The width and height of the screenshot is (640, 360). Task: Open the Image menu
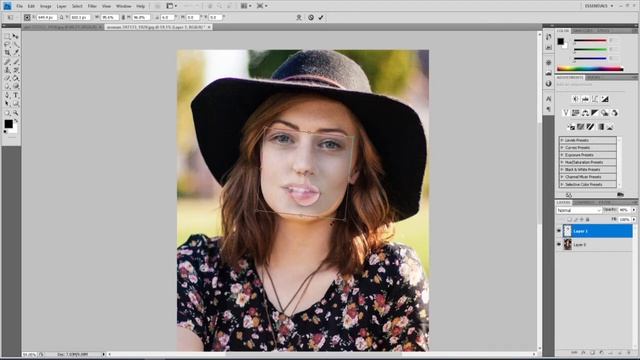(46, 7)
